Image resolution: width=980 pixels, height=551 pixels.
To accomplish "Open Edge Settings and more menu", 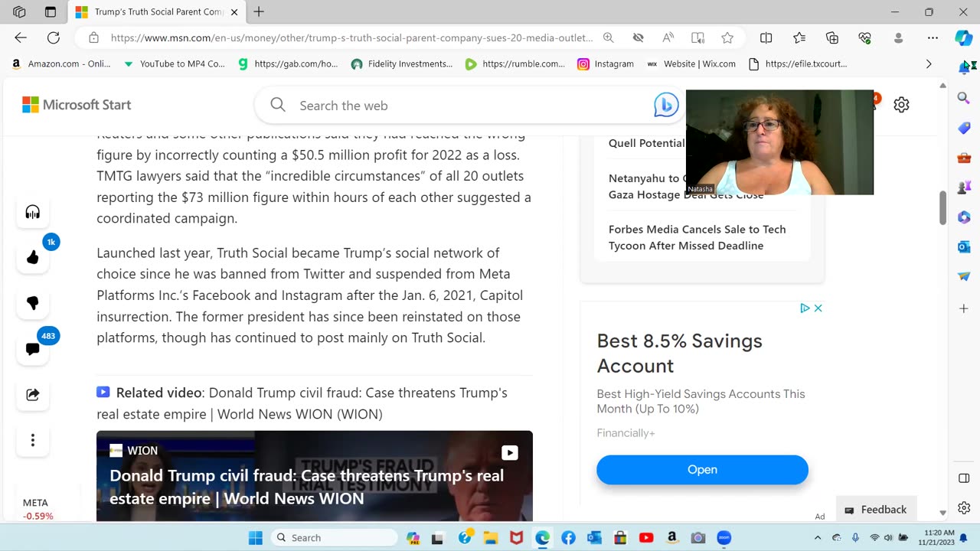I will (932, 37).
